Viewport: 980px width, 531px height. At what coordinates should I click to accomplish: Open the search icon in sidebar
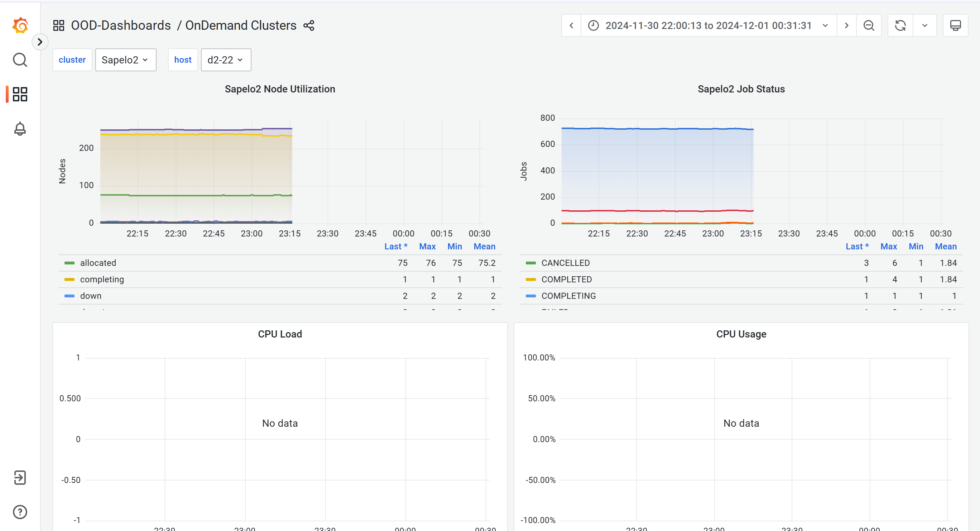click(x=20, y=60)
